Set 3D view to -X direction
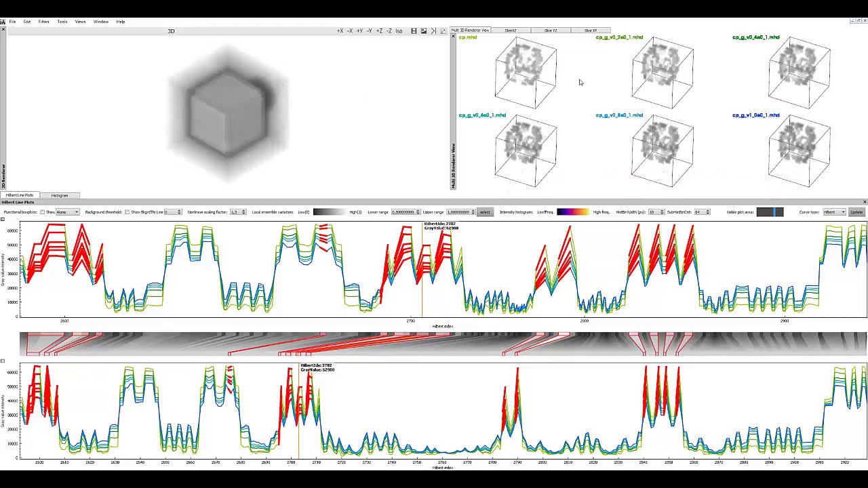Viewport: 868px width, 488px height. tap(350, 30)
